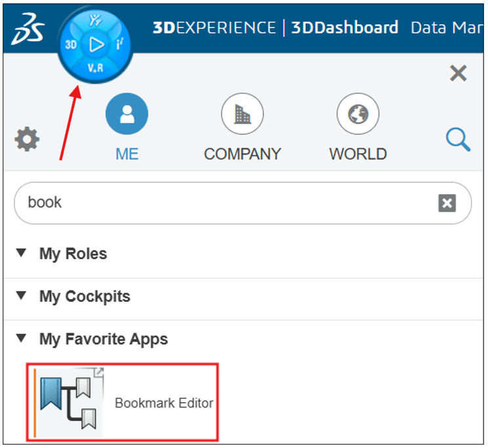The width and height of the screenshot is (488, 448).
Task: Collapse the My Favorite Apps arrow
Action: coord(21,338)
